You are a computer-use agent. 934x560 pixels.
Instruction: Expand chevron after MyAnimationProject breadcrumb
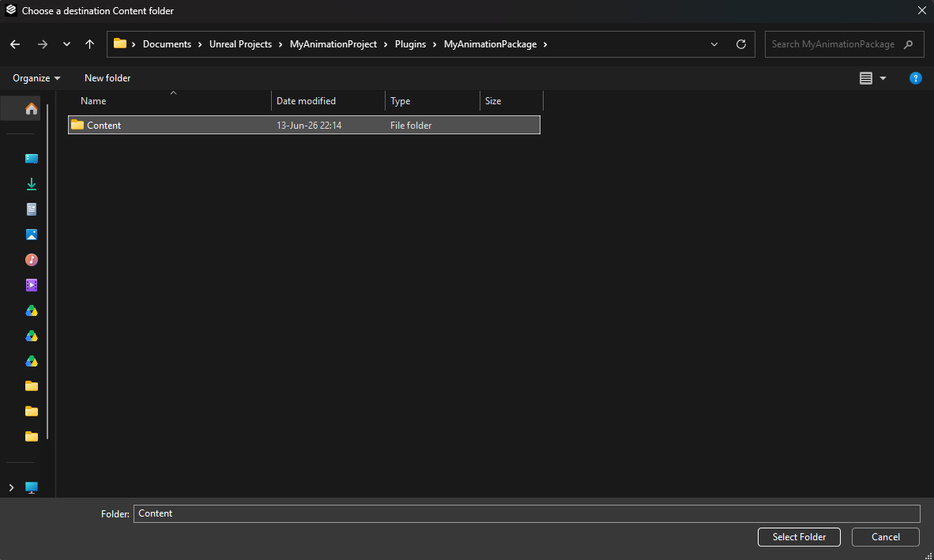click(x=386, y=44)
